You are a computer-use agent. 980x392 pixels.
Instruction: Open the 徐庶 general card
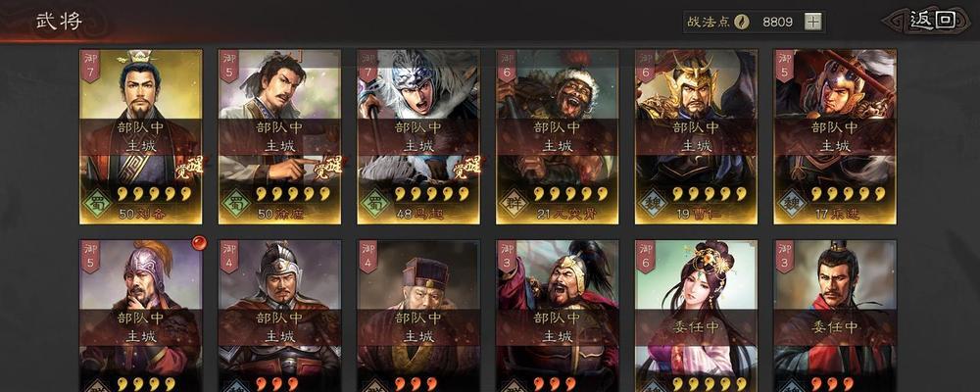[x=279, y=136]
